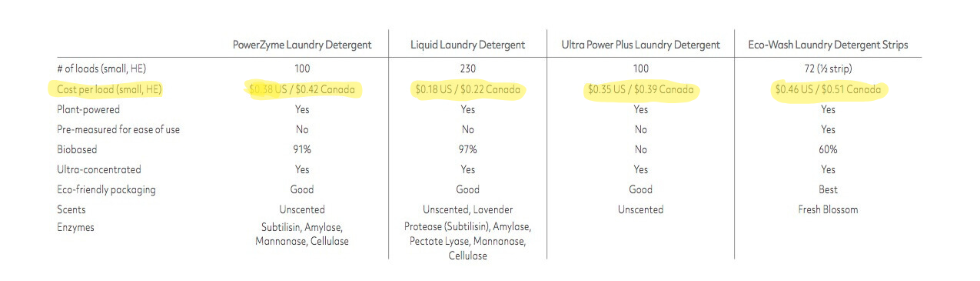The width and height of the screenshot is (980, 281).
Task: Click the highlighted Cost per load row label
Action: pyautogui.click(x=109, y=90)
